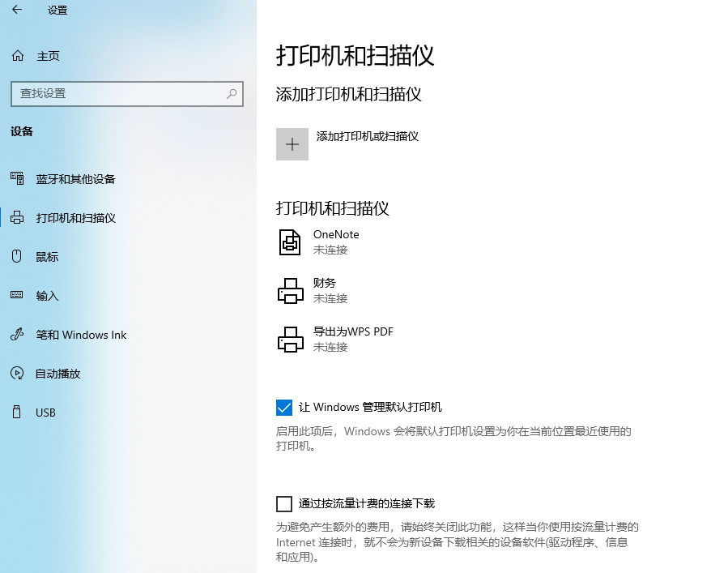Click the 通过按流量计费的连接下载 label
This screenshot has width=728, height=573.
click(x=367, y=503)
